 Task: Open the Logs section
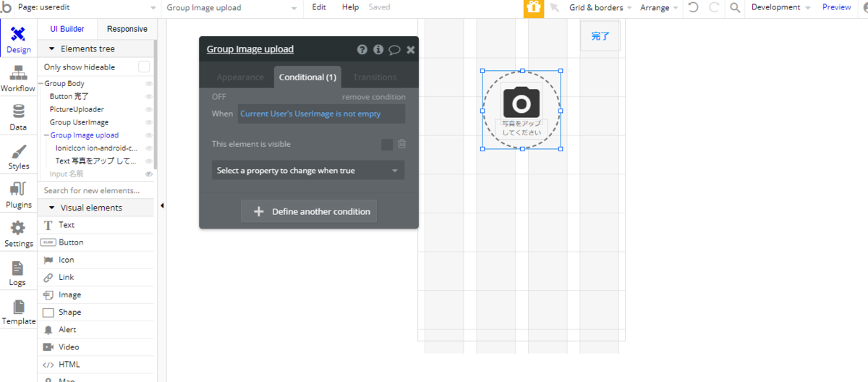click(18, 273)
